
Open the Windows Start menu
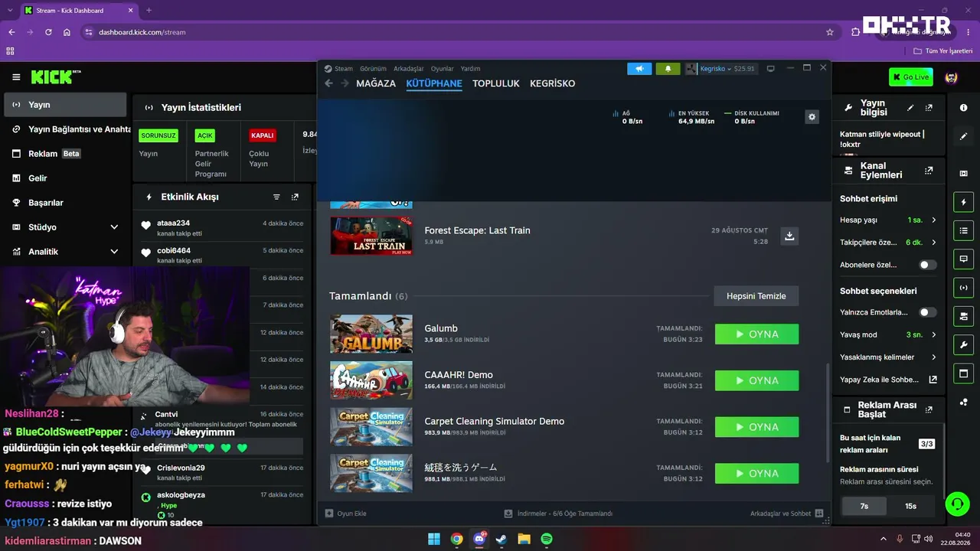click(x=434, y=539)
